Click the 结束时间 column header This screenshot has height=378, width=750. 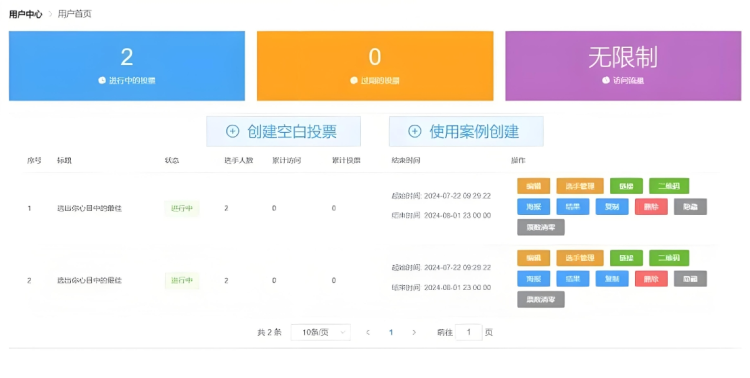(406, 160)
